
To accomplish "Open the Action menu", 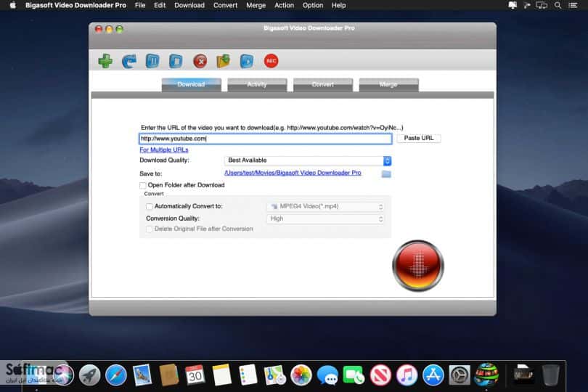I will [x=285, y=5].
